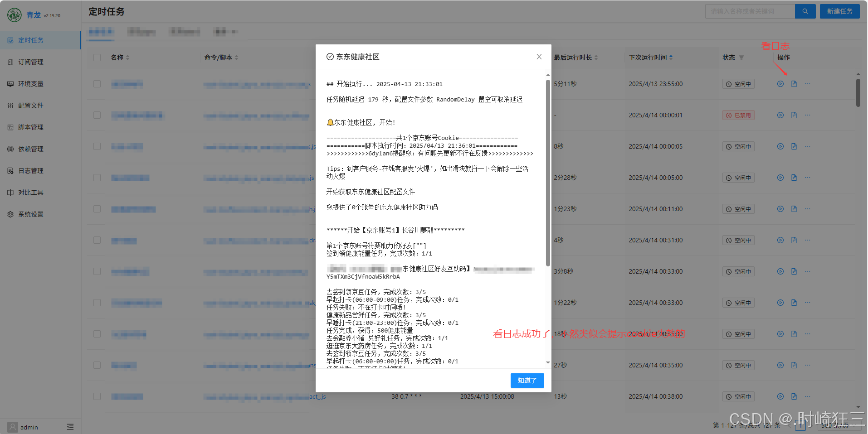
Task: Open more actions for 23:55:00 task
Action: (x=808, y=84)
